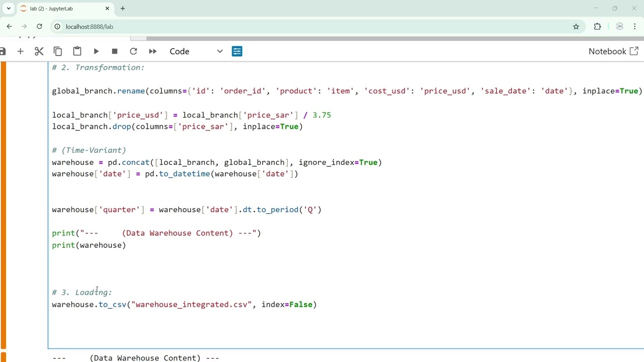Open notebook in Notebook interface
644x362 pixels.
point(613,51)
